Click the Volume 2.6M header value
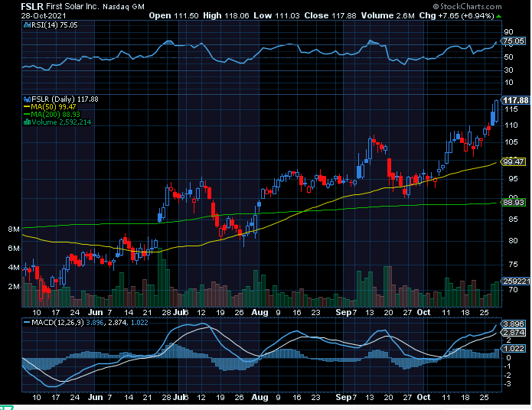This screenshot has height=410, width=532. [x=387, y=15]
